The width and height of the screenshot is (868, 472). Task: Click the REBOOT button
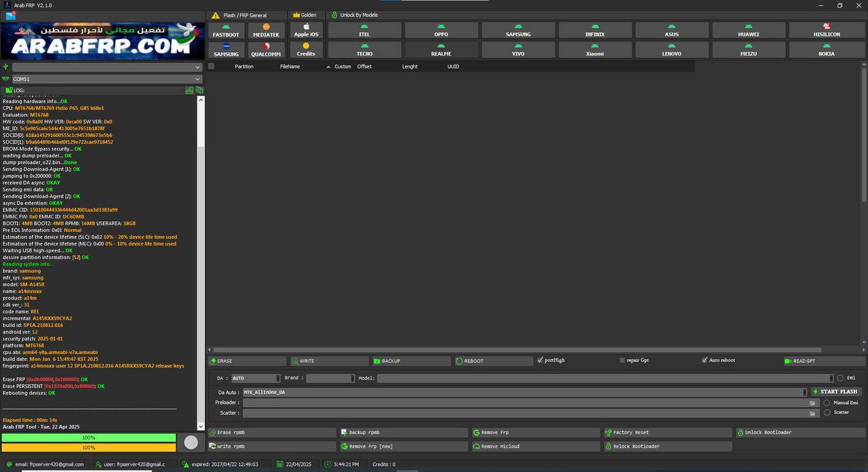[x=494, y=361]
